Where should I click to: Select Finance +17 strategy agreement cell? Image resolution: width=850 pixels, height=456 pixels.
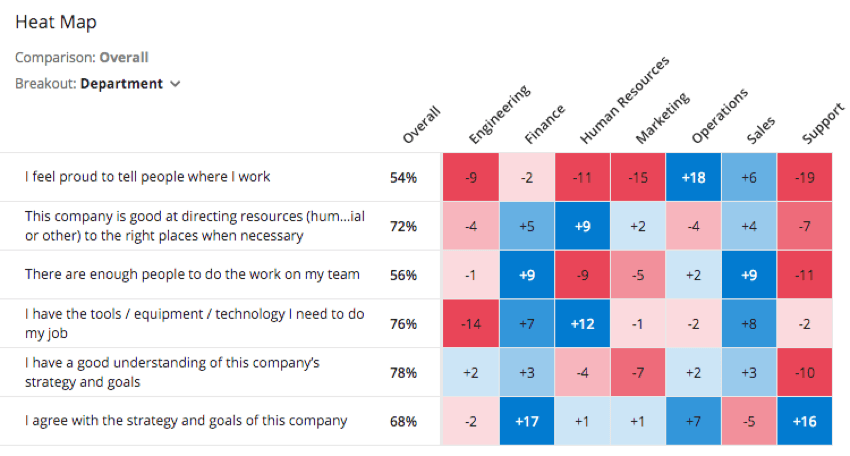tap(527, 421)
